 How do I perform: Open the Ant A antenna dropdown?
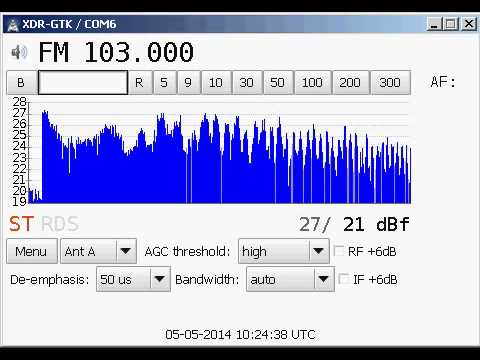tap(98, 251)
